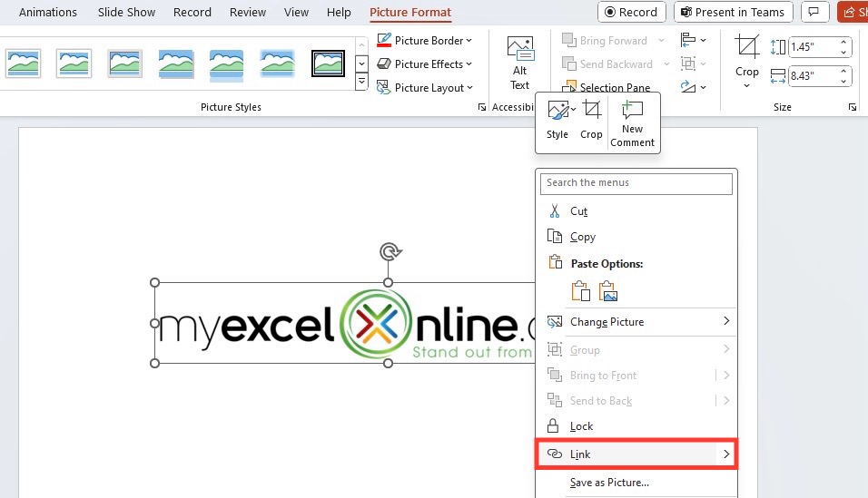Open Change Picture submenu
This screenshot has height=498, width=868.
[636, 322]
